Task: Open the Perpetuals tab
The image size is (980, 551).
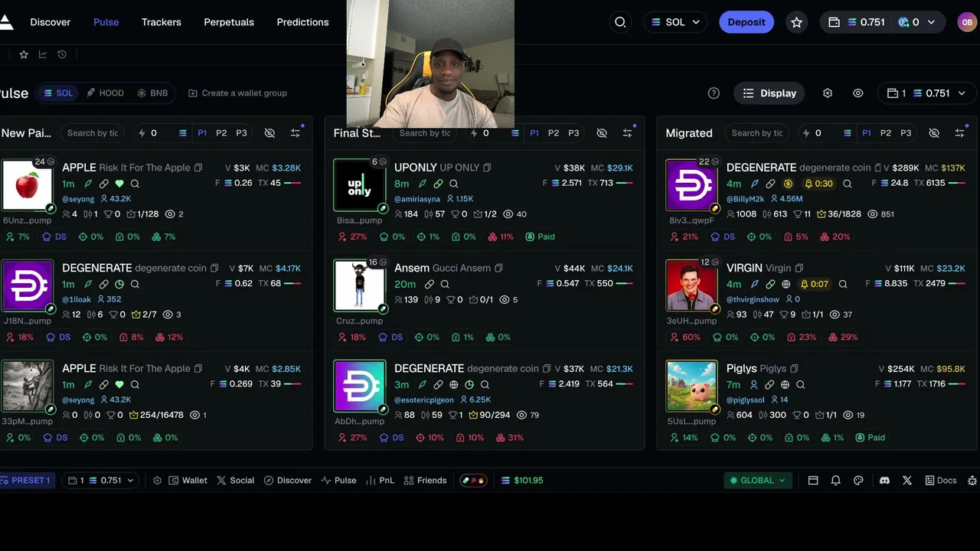Action: pos(229,22)
